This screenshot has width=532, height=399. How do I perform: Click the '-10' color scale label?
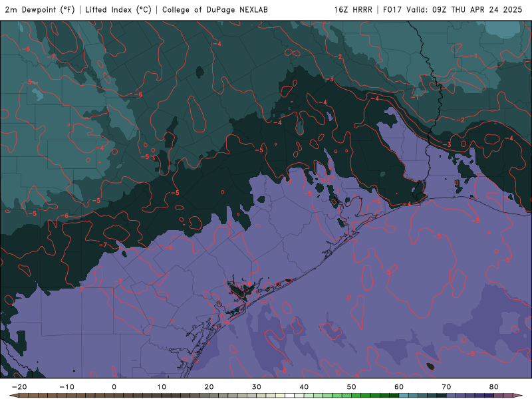coord(66,387)
